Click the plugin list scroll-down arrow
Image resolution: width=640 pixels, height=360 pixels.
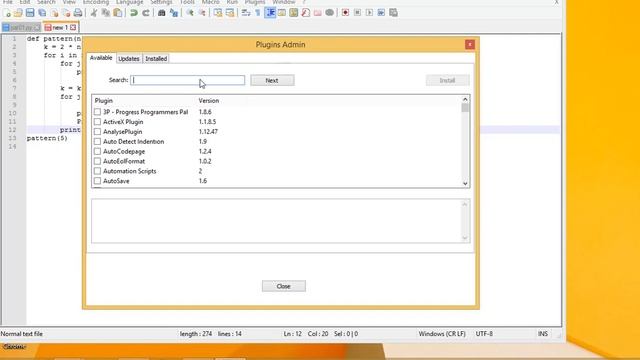click(x=465, y=183)
